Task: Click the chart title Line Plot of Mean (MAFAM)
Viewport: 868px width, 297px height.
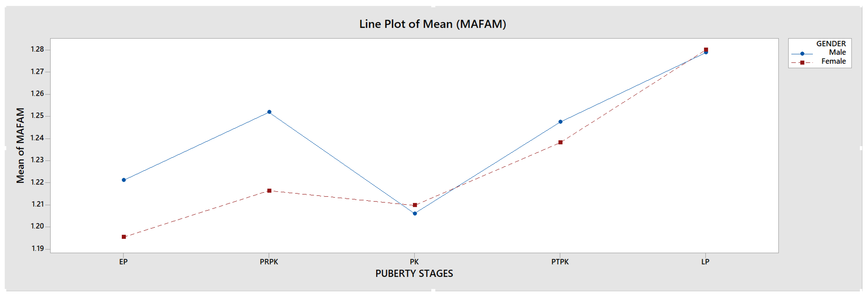Action: click(432, 24)
